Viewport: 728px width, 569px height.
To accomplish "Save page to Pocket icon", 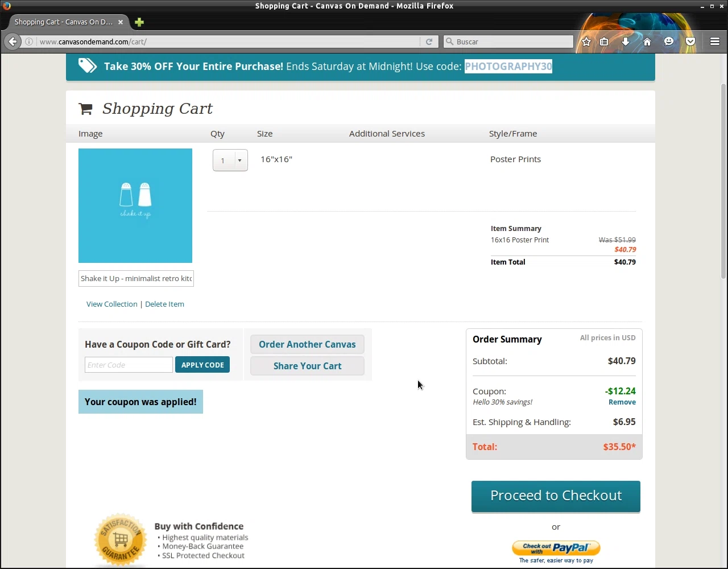I will (690, 42).
